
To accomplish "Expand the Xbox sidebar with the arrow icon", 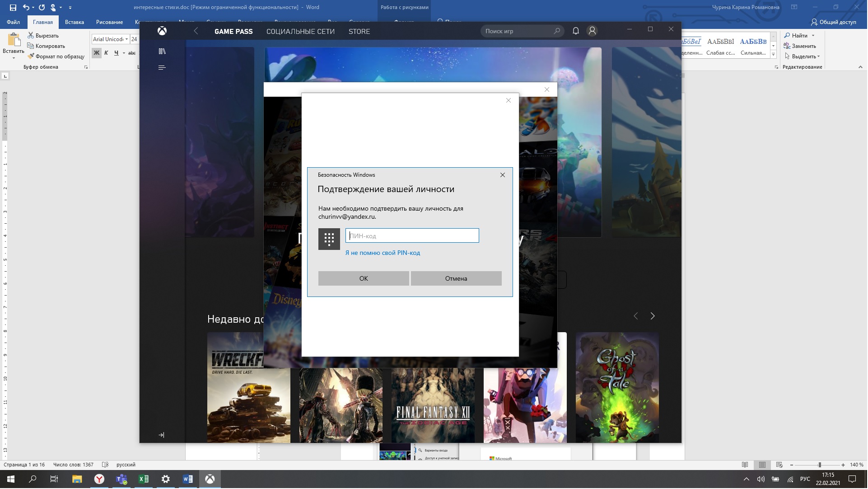I will 162,436.
